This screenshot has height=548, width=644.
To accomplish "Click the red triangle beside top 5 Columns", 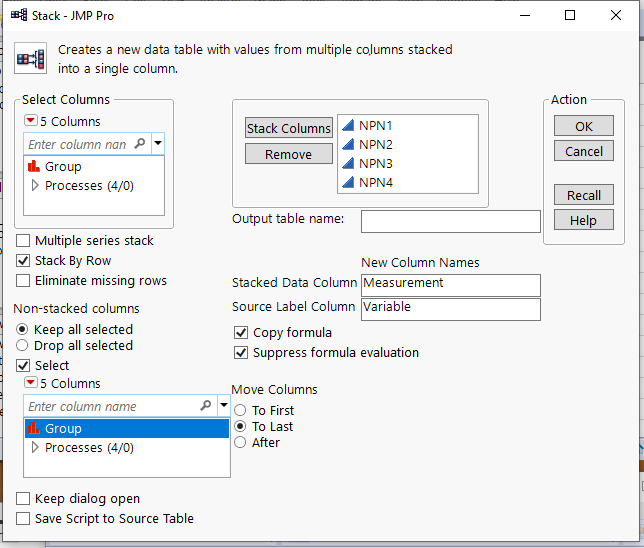I will pyautogui.click(x=31, y=122).
